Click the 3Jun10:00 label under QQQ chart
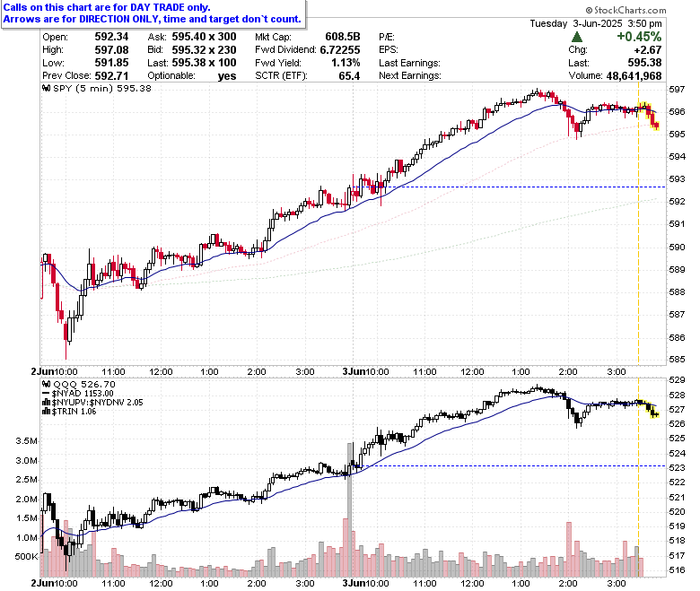 [365, 583]
